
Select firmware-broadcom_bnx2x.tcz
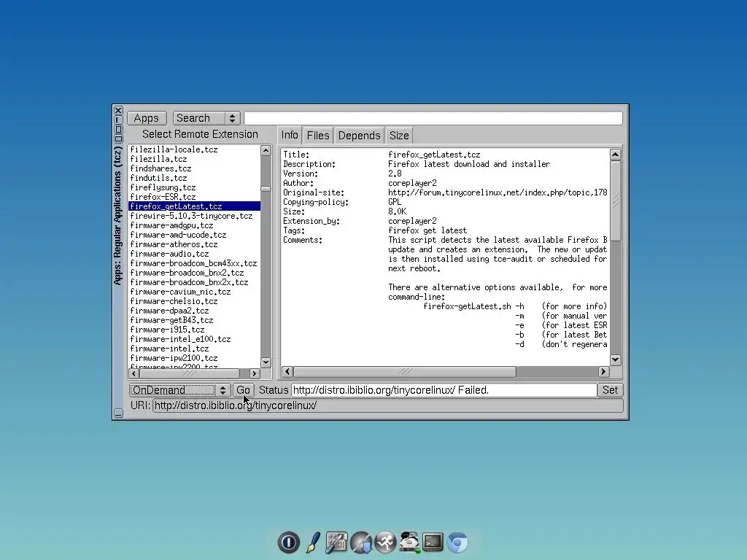pyautogui.click(x=194, y=282)
